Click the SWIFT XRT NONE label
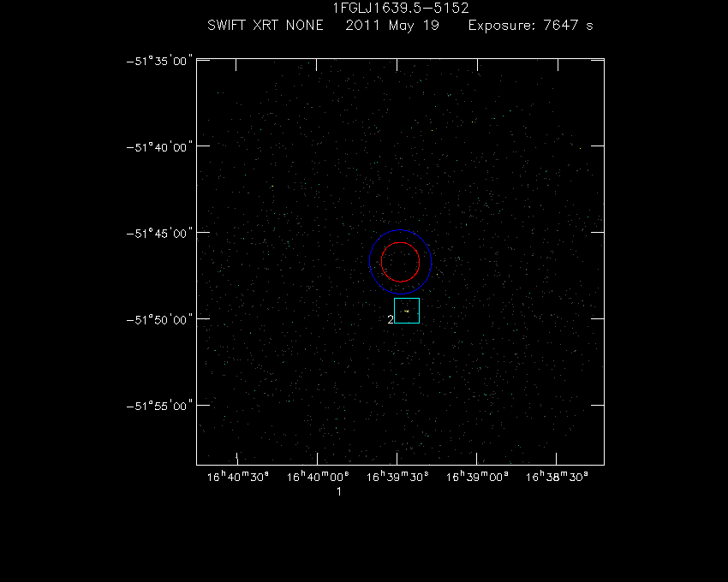 (x=266, y=25)
